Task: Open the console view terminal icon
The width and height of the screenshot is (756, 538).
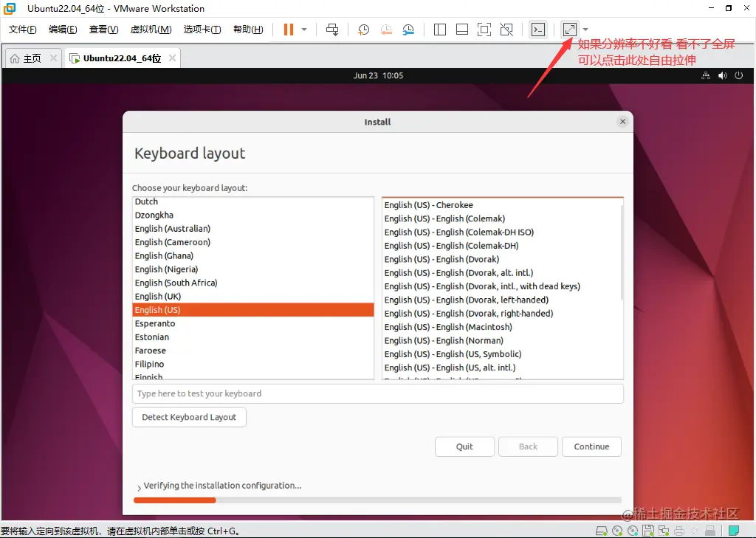Action: tap(537, 30)
